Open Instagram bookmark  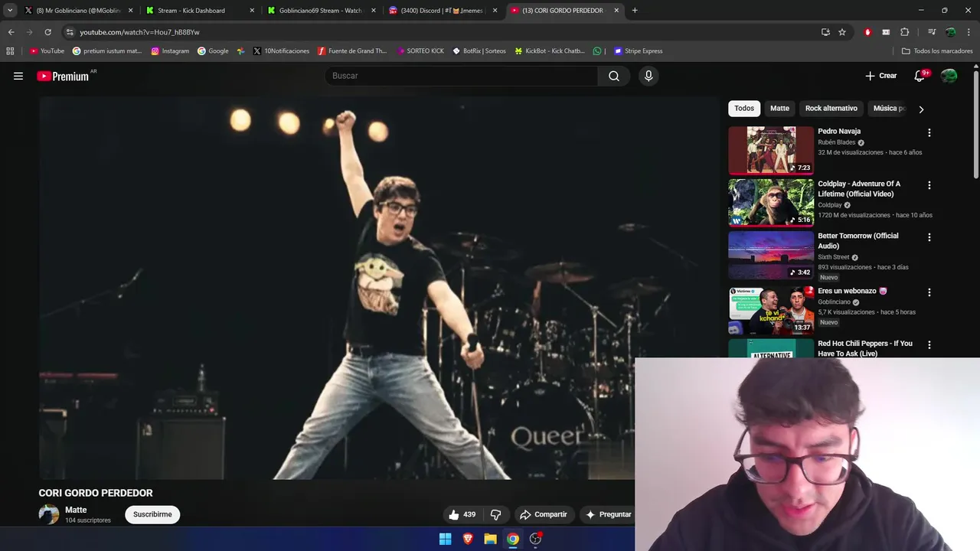click(x=170, y=51)
